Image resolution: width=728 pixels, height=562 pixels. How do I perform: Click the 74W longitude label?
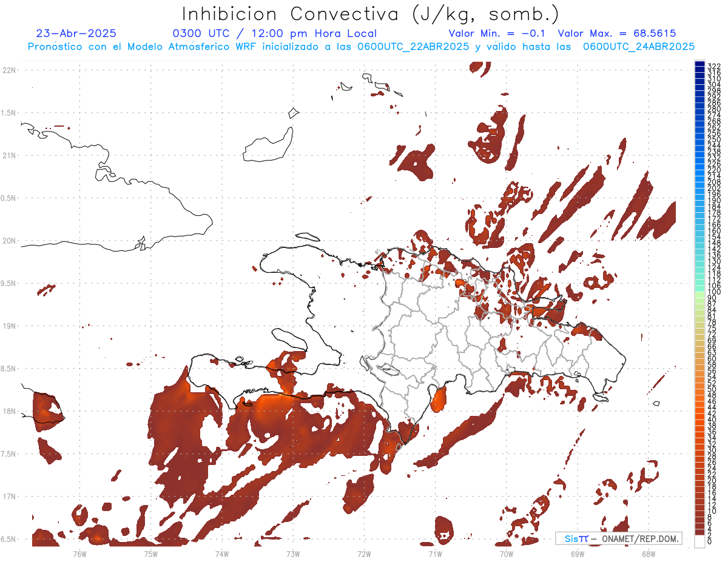[x=221, y=553]
